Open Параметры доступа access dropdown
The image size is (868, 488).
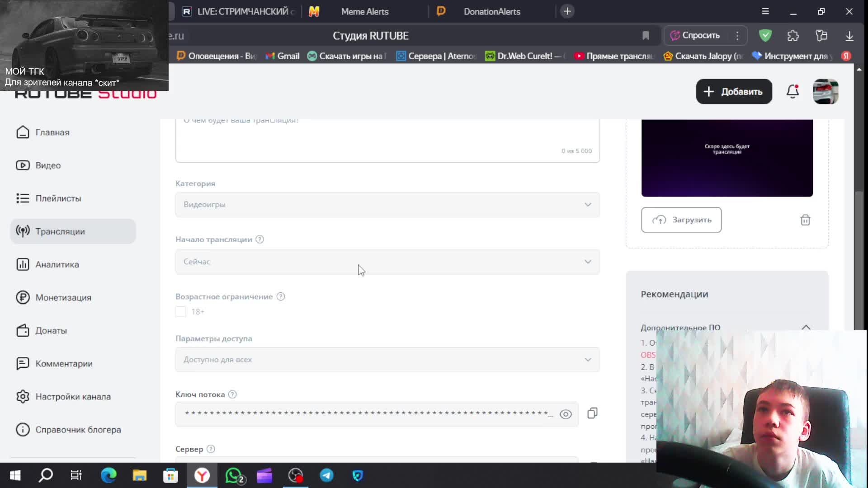(x=387, y=360)
